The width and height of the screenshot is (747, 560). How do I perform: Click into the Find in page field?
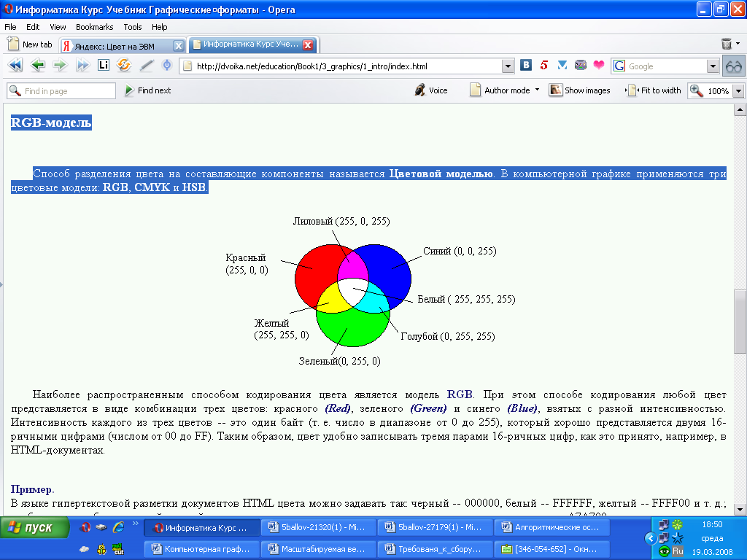pos(61,91)
